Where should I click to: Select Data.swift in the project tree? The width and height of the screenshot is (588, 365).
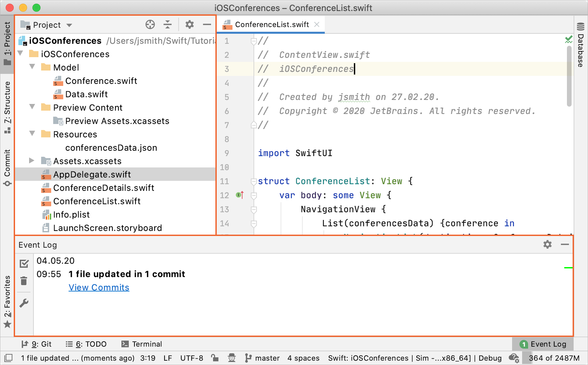pos(86,94)
